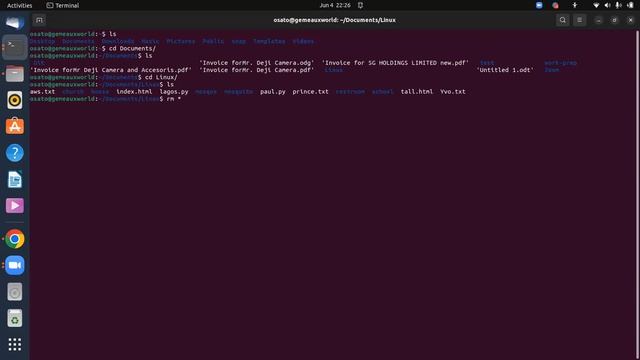Click the battery status icon
The width and height of the screenshot is (640, 360).
coord(630,5)
